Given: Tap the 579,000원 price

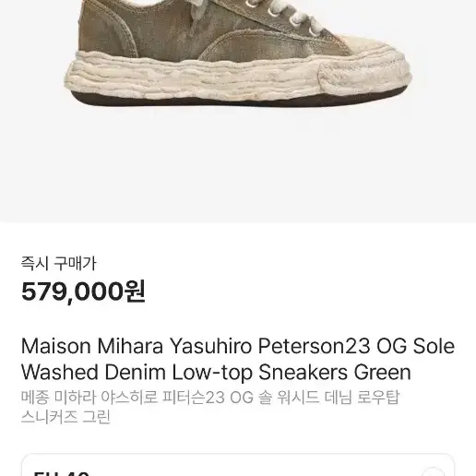Looking at the screenshot, I should [x=83, y=292].
